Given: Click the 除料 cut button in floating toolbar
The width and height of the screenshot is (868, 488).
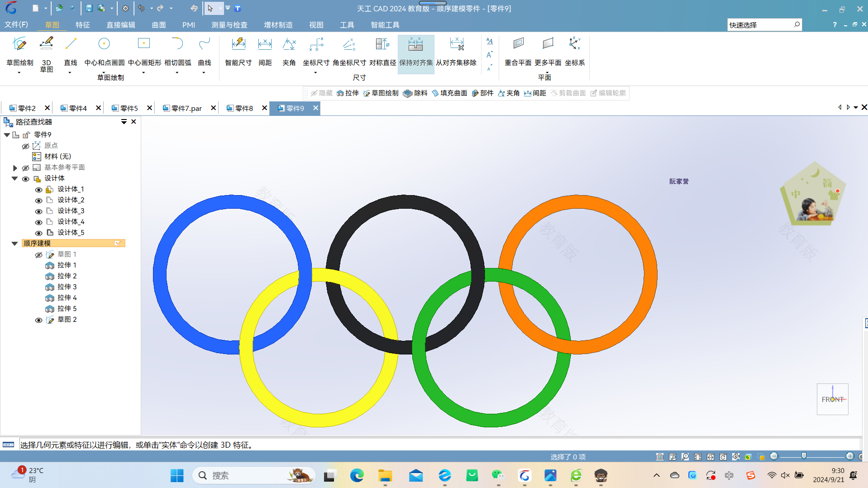Looking at the screenshot, I should [415, 93].
